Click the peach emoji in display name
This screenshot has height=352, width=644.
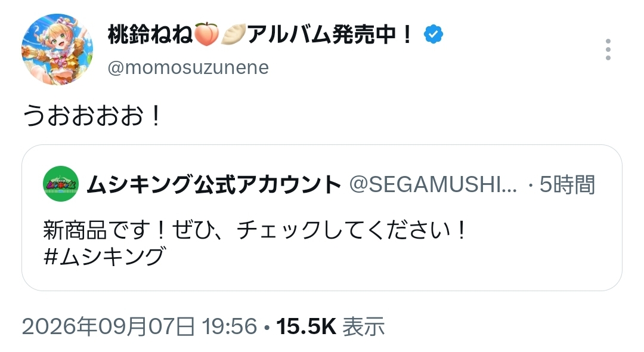(x=206, y=35)
